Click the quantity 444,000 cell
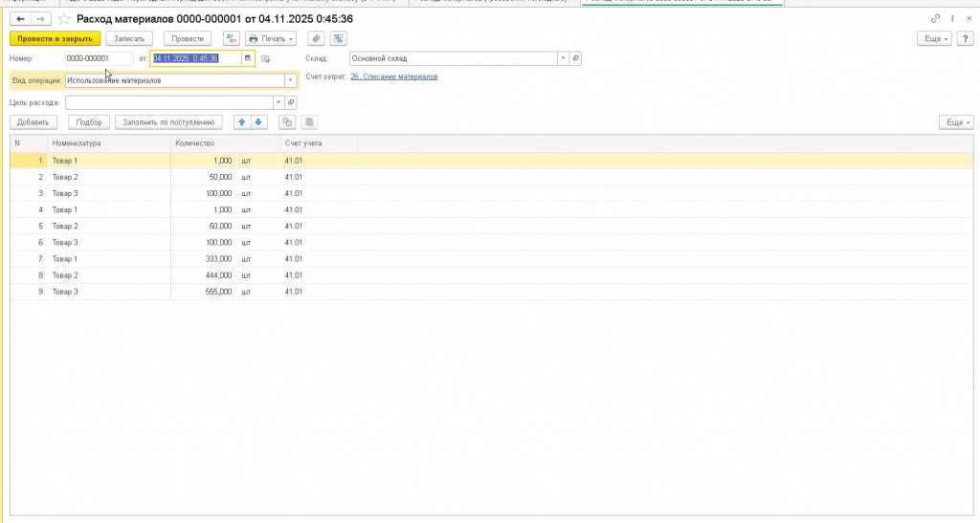 click(218, 275)
